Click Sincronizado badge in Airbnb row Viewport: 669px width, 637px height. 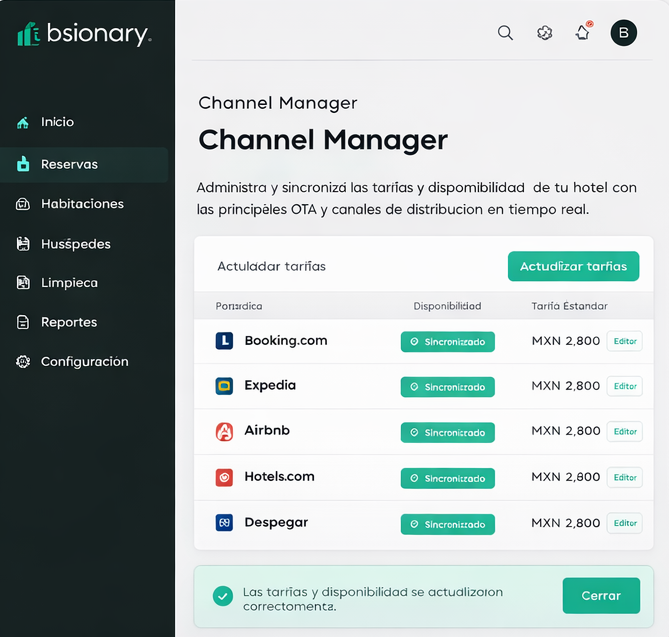point(448,433)
